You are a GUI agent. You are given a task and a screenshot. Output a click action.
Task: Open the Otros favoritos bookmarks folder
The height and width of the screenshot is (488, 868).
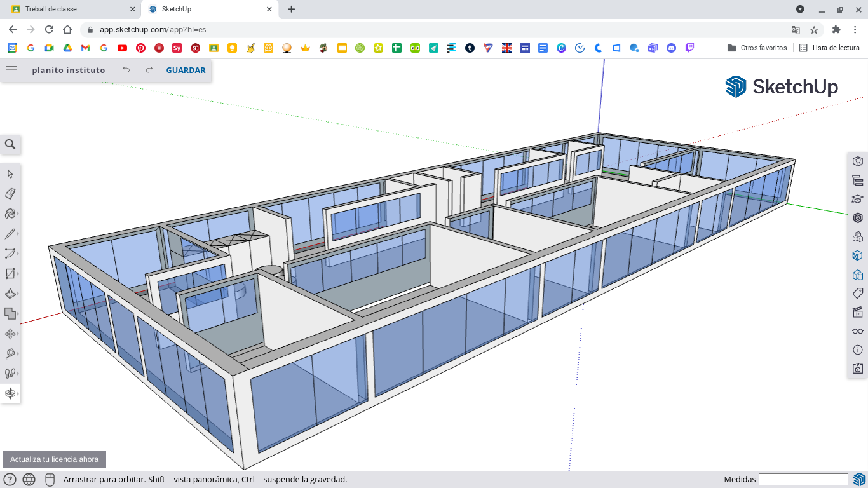click(757, 48)
